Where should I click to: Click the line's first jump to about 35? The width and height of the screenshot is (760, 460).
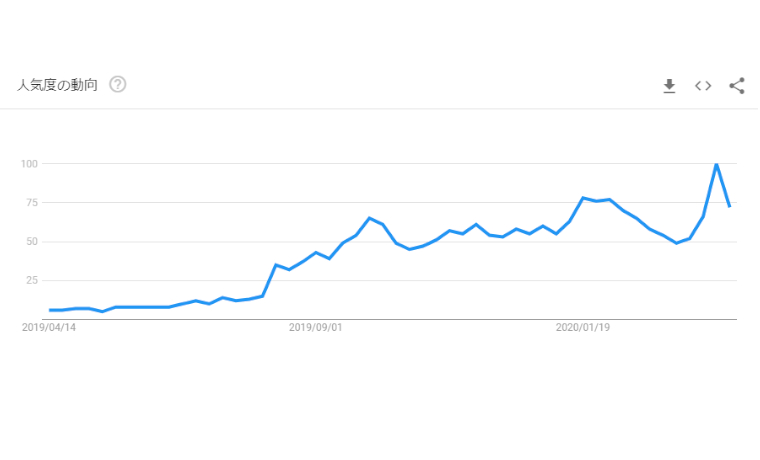(276, 265)
